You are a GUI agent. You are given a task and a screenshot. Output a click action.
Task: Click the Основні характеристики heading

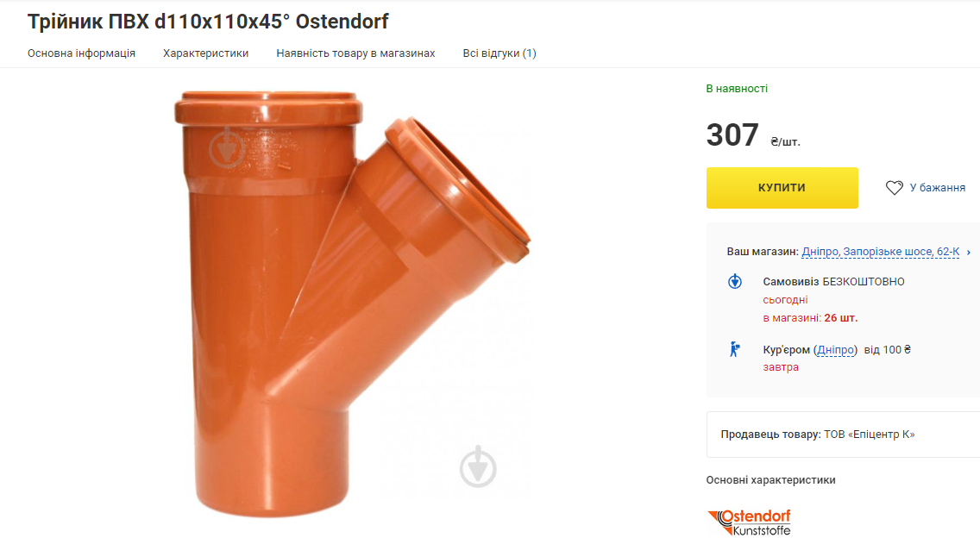(x=770, y=479)
